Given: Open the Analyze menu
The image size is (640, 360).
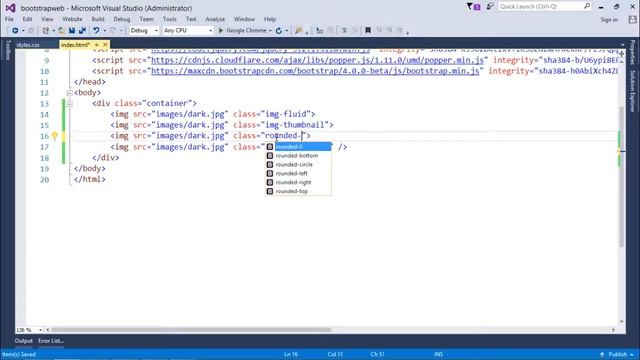Looking at the screenshot, I should 215,19.
